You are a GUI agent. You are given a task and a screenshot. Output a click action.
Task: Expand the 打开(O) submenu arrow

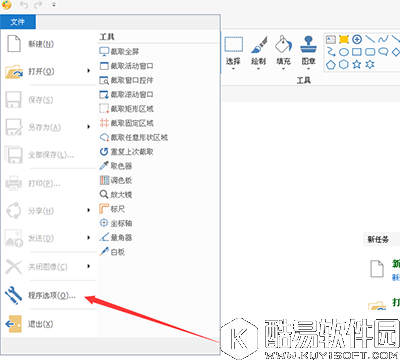pyautogui.click(x=88, y=71)
